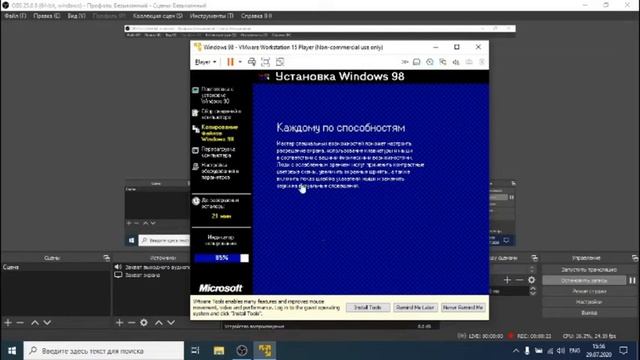Click the printer device icon in VMware
This screenshot has width=640, height=360.
tap(469, 62)
